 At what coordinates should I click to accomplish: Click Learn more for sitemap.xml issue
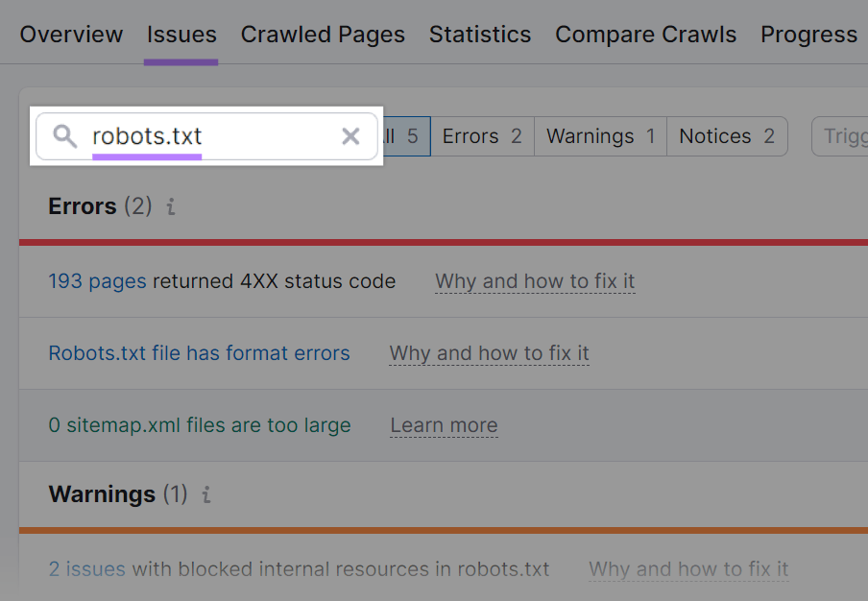click(x=444, y=425)
